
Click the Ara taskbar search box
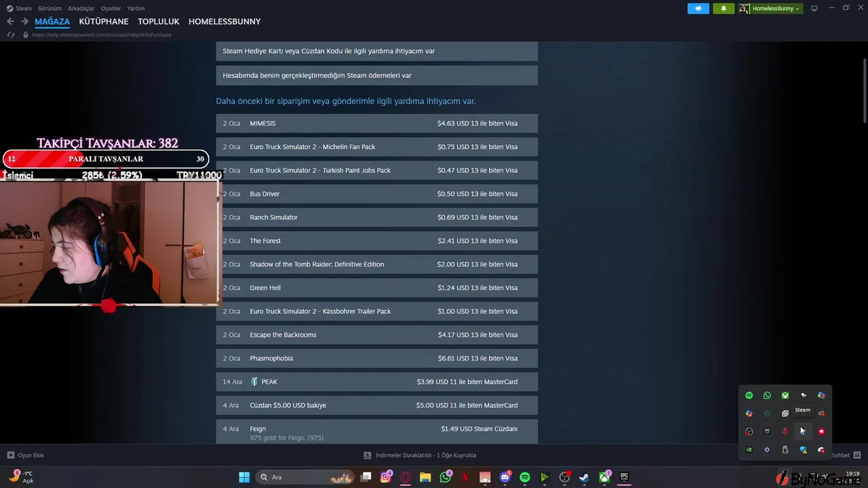(305, 477)
